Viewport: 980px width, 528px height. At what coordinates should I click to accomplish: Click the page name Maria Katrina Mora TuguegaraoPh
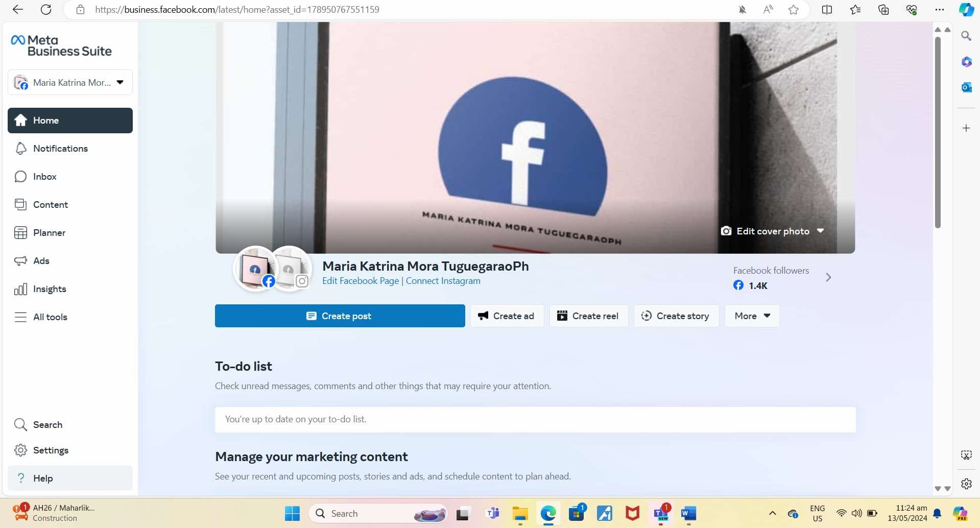(425, 266)
